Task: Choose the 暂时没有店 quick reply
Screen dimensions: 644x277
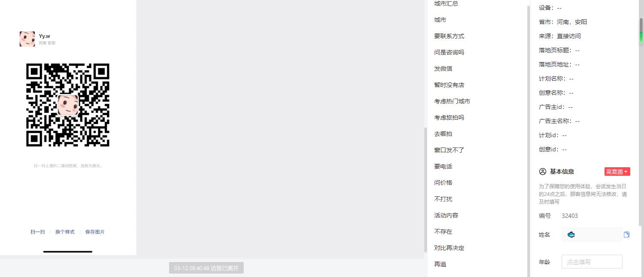Action: (x=449, y=85)
